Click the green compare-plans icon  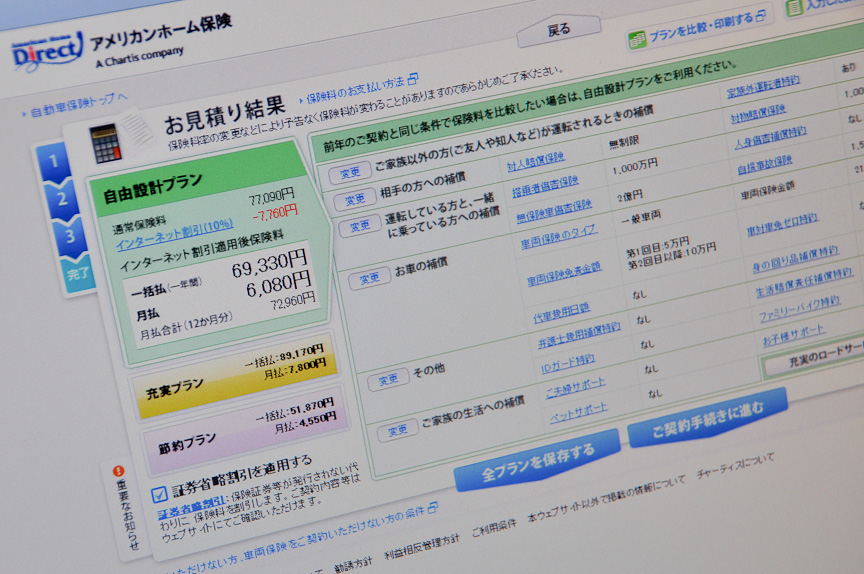637,40
